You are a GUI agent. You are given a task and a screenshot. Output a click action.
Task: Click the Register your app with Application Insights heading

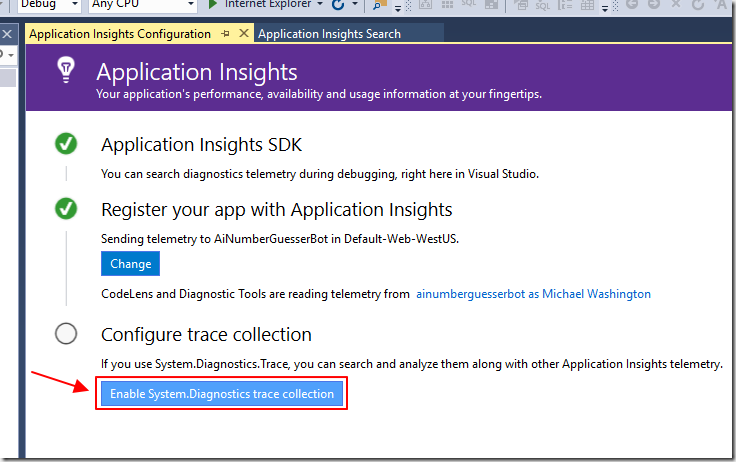pos(276,209)
